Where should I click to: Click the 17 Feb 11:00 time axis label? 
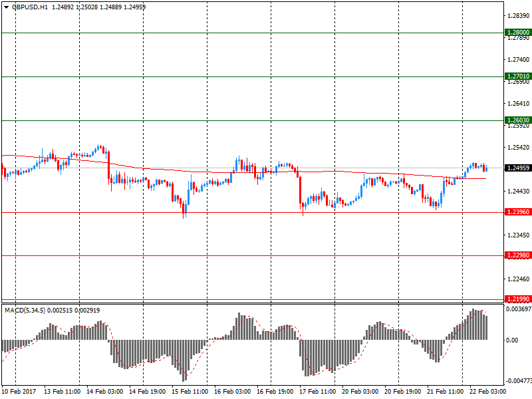[x=317, y=391]
